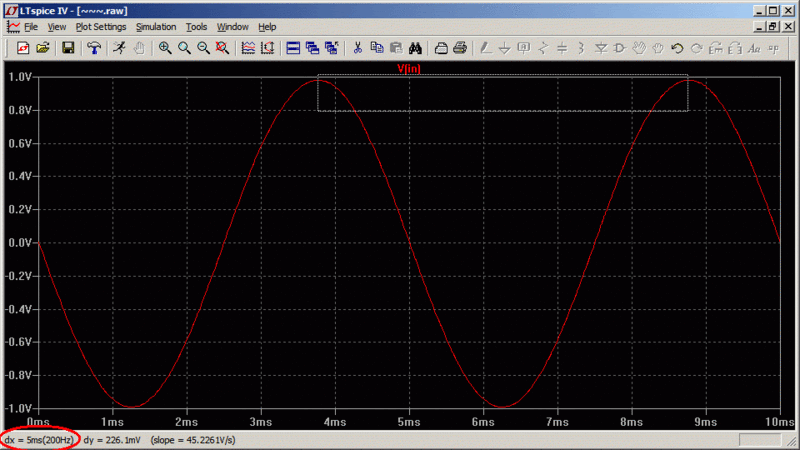Save with the floppy disk icon
This screenshot has width=800, height=450.
click(x=68, y=47)
